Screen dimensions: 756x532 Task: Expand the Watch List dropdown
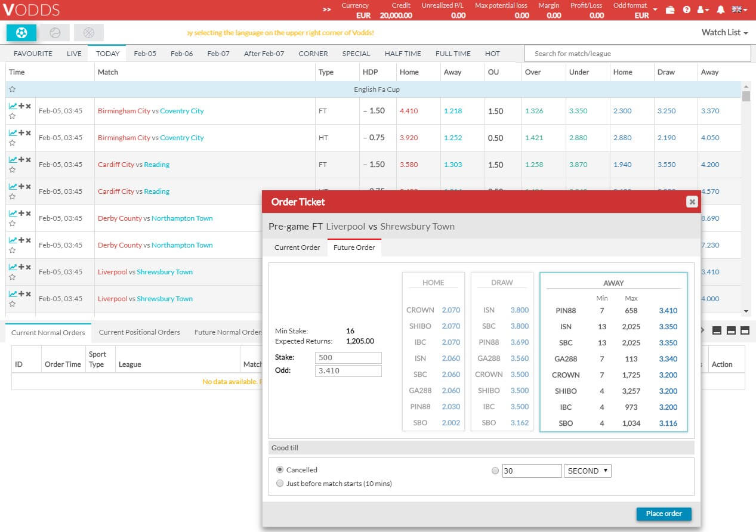[724, 33]
